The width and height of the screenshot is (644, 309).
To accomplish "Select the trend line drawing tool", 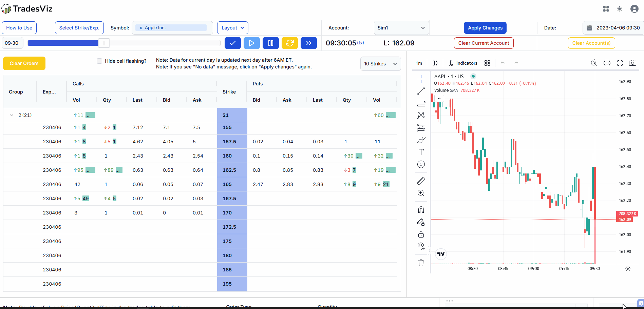I will pyautogui.click(x=421, y=91).
